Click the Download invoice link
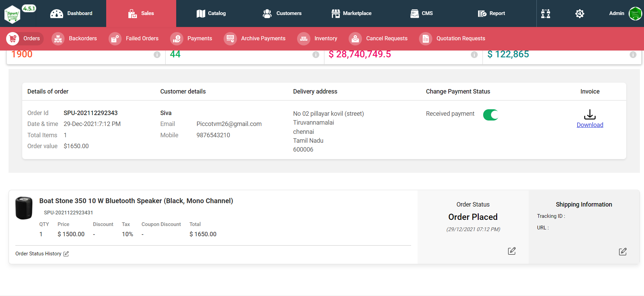The height and width of the screenshot is (296, 644). [x=590, y=125]
